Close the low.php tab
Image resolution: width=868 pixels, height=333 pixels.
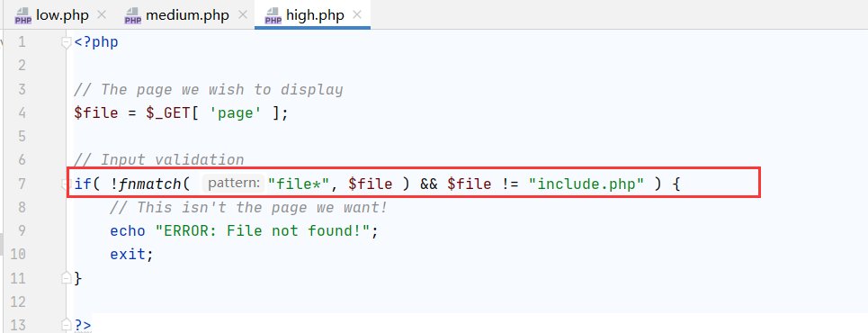click(102, 15)
